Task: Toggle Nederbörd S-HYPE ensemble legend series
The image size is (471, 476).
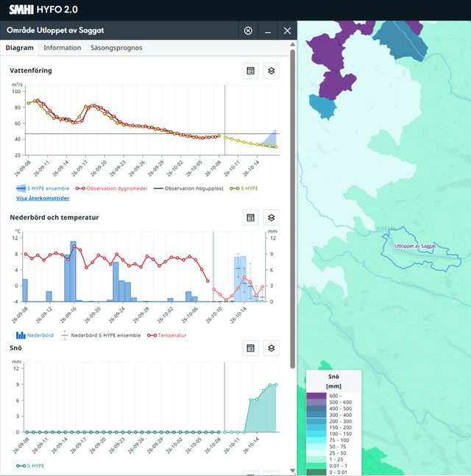Action: click(101, 335)
